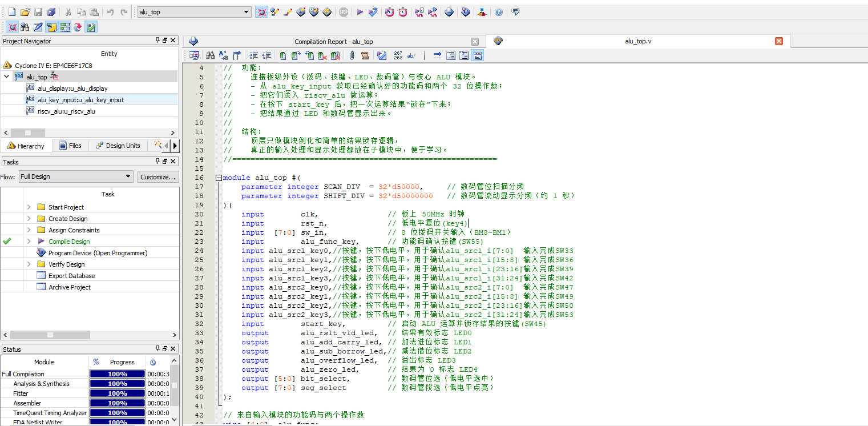Open the alu_top entity dropdown in toolbar
The width and height of the screenshot is (868, 426).
click(x=194, y=12)
